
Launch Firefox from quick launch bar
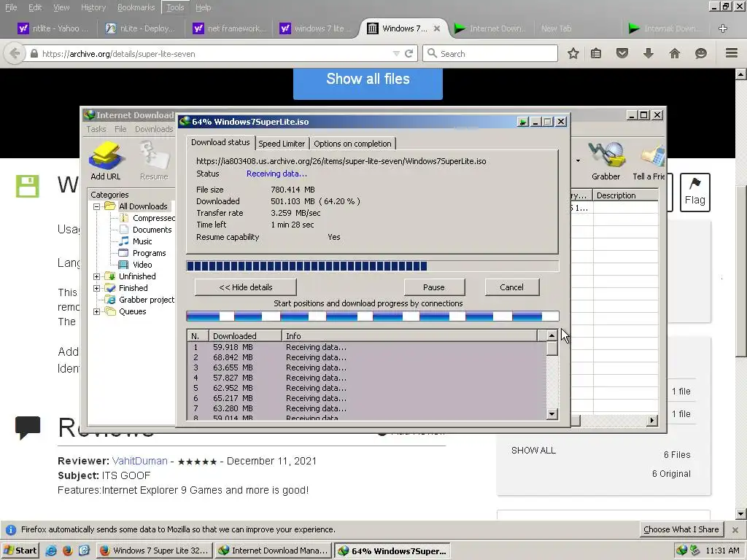coord(68,551)
